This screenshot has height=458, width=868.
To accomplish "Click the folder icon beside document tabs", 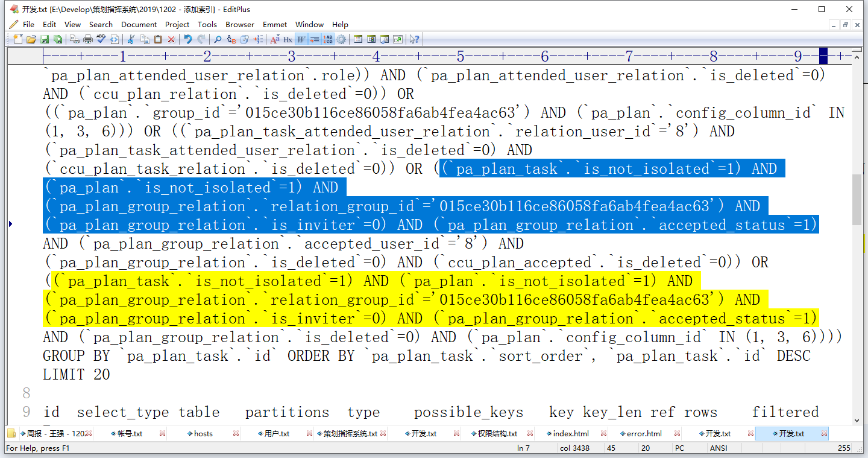I will pos(11,433).
